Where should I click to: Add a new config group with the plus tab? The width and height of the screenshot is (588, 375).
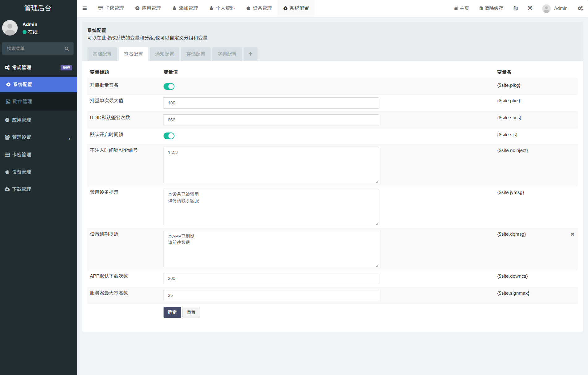250,54
